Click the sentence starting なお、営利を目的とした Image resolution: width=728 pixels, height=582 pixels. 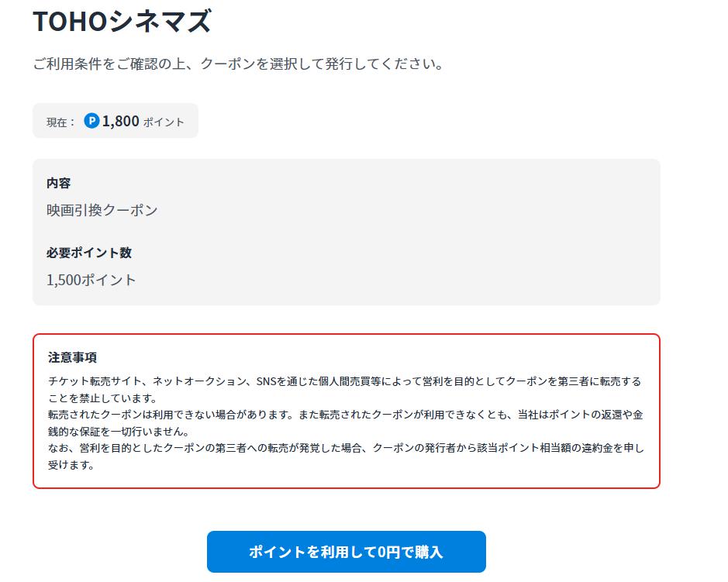[346, 456]
